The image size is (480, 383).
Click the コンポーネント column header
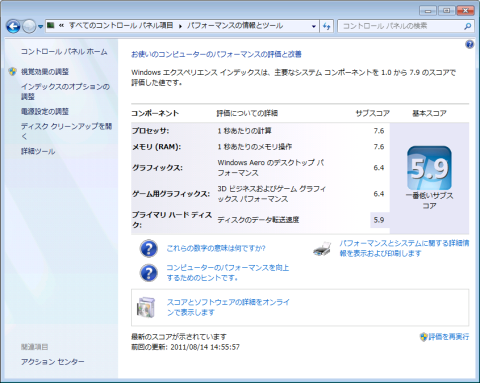click(155, 113)
